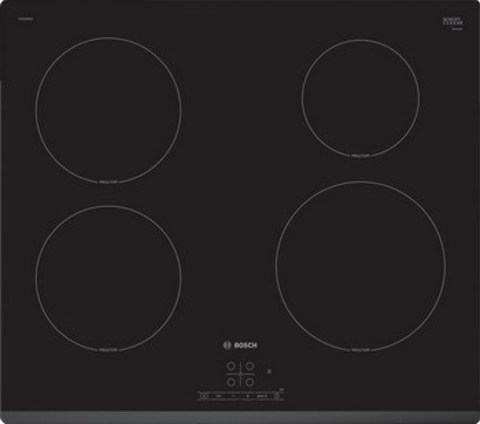Click the BOSCH brand text
The image size is (480, 424).
tap(246, 346)
